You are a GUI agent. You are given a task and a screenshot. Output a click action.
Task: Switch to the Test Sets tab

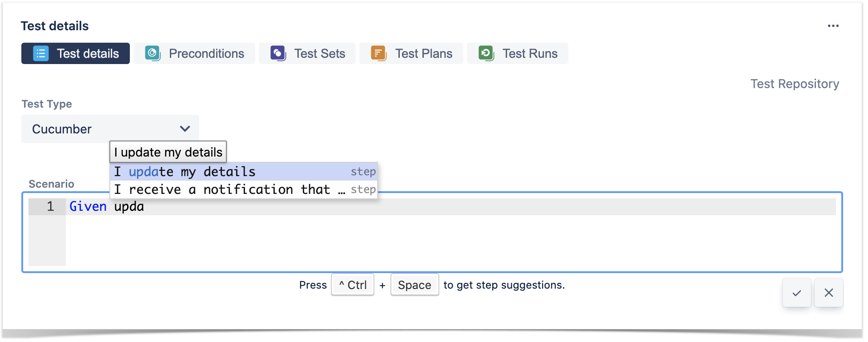coord(307,53)
